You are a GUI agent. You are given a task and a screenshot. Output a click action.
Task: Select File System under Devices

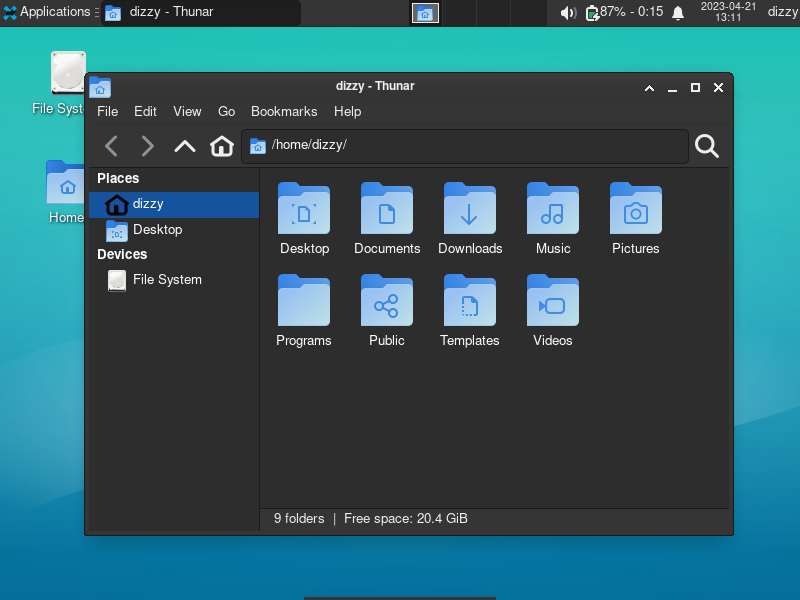pyautogui.click(x=174, y=280)
